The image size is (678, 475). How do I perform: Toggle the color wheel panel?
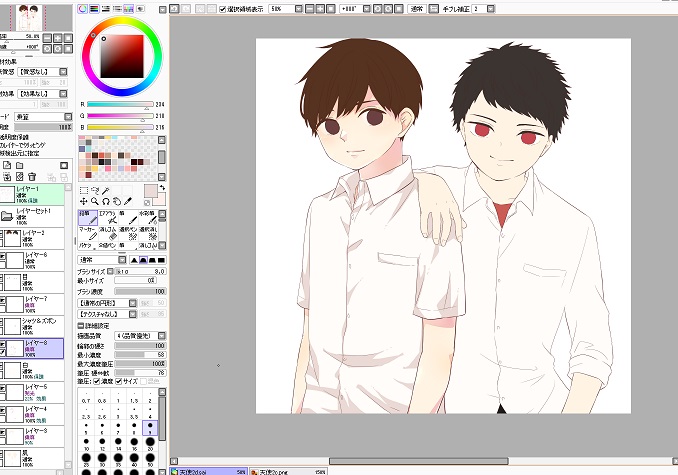(x=83, y=9)
